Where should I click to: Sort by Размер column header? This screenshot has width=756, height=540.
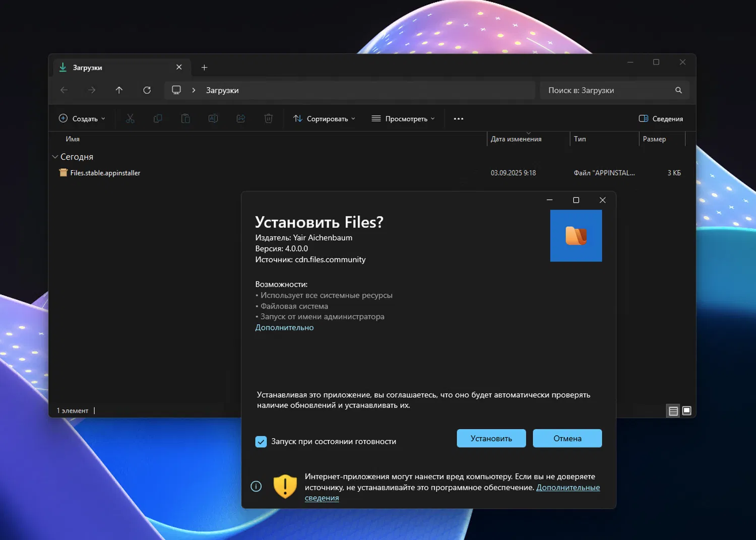(x=654, y=139)
